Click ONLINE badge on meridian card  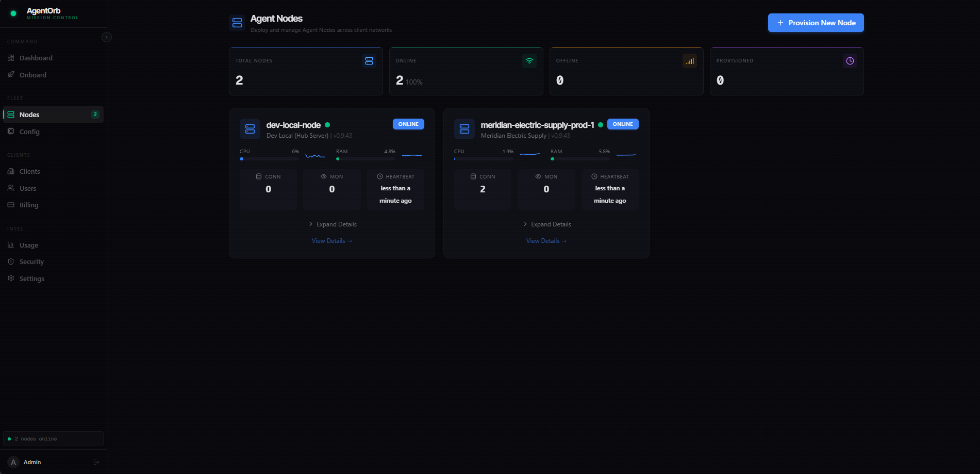point(623,124)
